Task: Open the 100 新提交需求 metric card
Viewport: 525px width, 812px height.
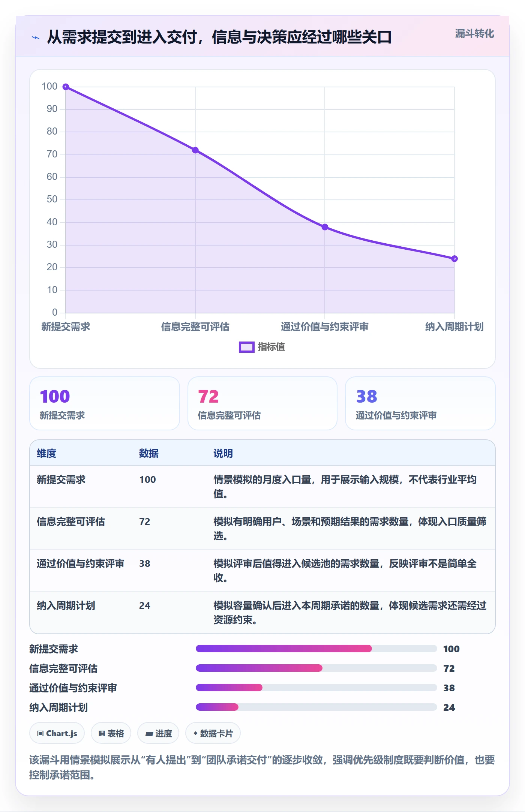Action: (x=105, y=403)
